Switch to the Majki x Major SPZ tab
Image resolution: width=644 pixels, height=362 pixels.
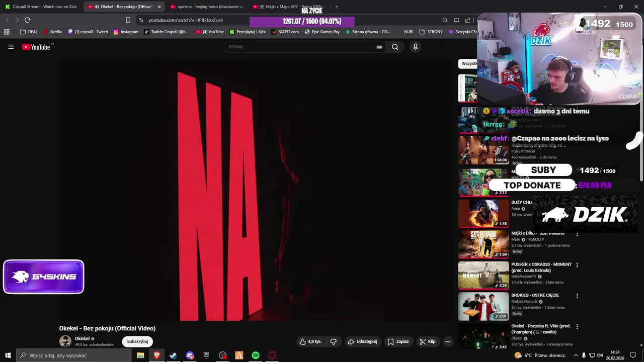click(x=288, y=7)
